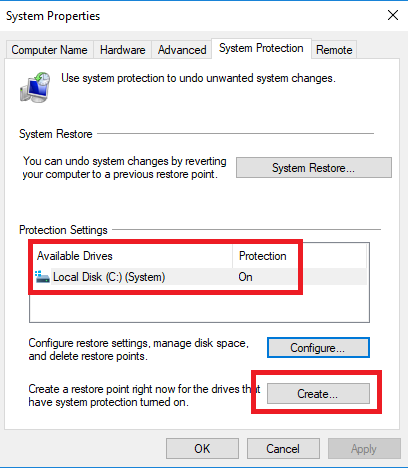Viewport: 408px width, 468px height.
Task: Switch to the Computer Name tab
Action: (49, 50)
